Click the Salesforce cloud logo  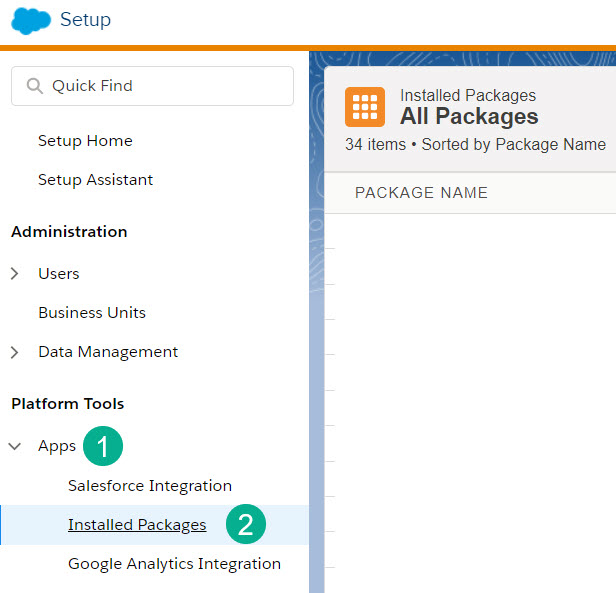pos(30,20)
